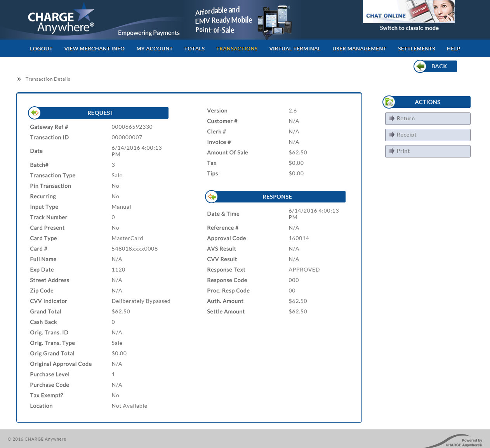Go to My Account page
The height and width of the screenshot is (448, 490).
click(x=155, y=48)
